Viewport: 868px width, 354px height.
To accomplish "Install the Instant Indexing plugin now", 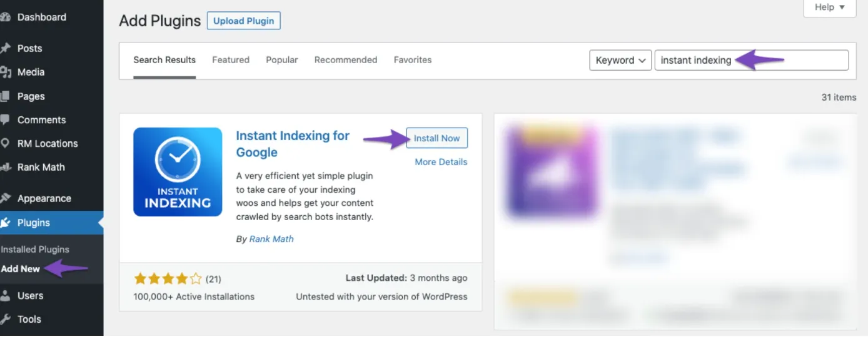I will [437, 138].
